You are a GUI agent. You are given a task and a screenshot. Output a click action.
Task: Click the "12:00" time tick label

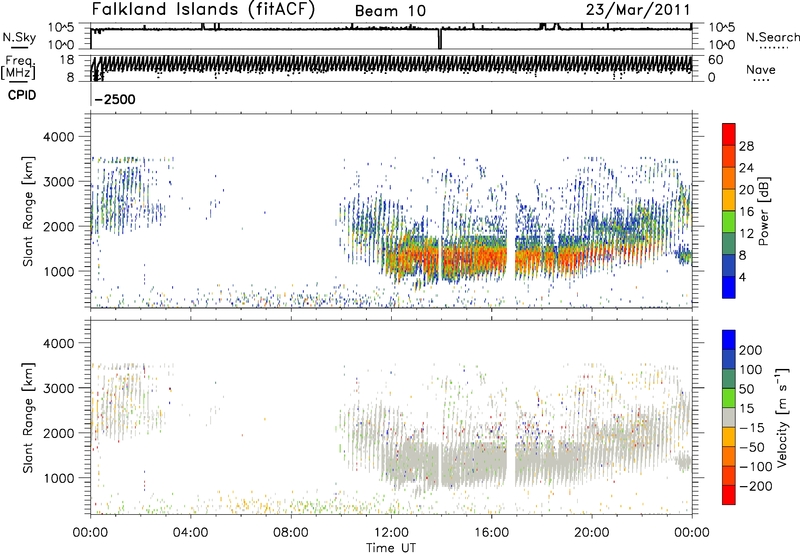[391, 533]
